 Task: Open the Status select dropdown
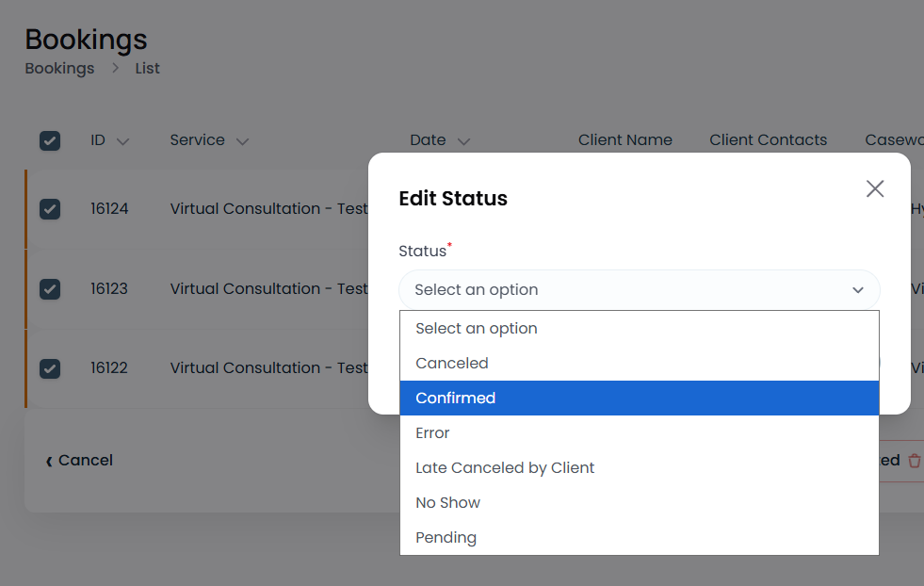click(640, 289)
